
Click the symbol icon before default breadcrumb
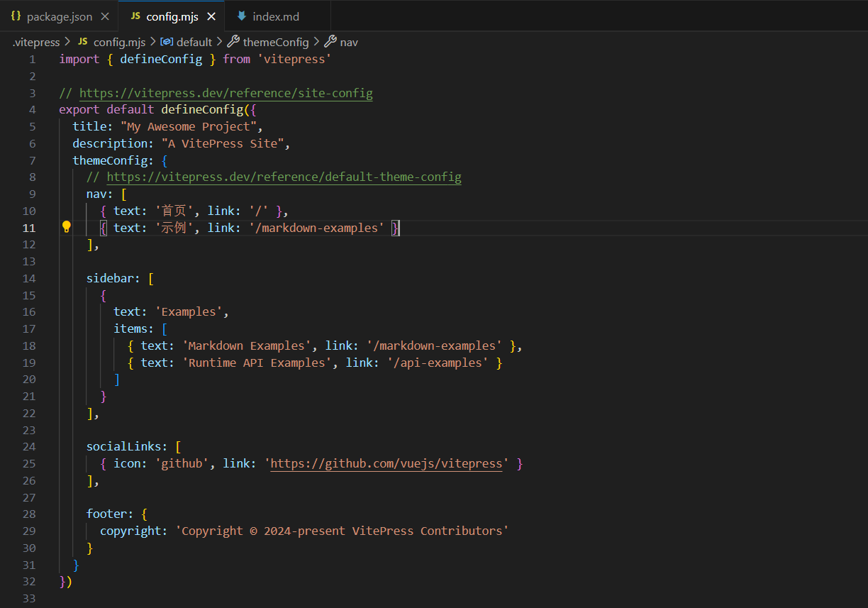point(167,42)
